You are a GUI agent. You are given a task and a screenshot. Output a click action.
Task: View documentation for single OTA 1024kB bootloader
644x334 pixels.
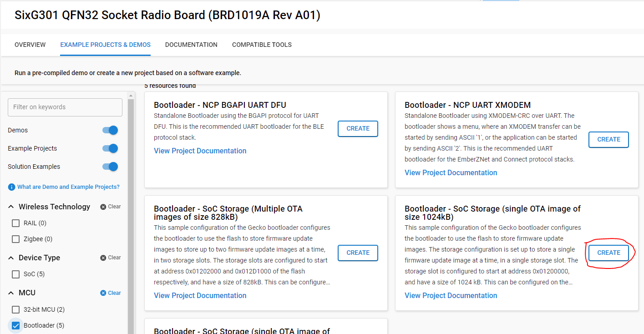(x=451, y=295)
